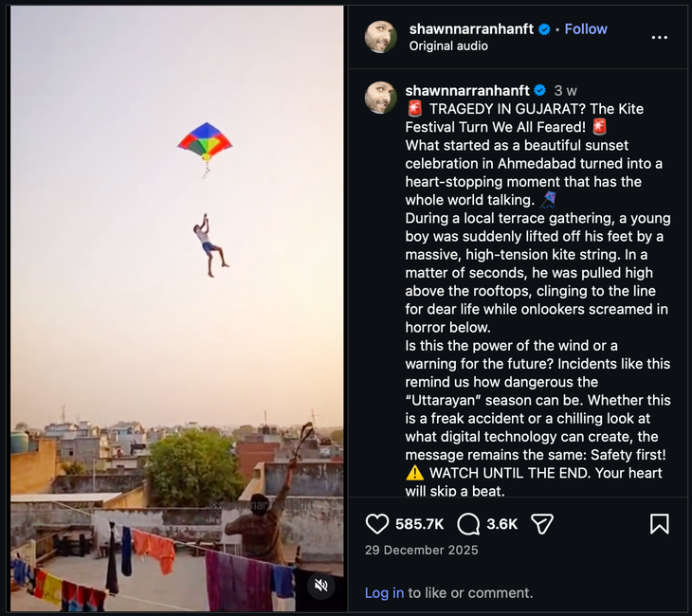This screenshot has height=616, width=692.
Task: View 3.6K comments count
Action: click(x=501, y=524)
